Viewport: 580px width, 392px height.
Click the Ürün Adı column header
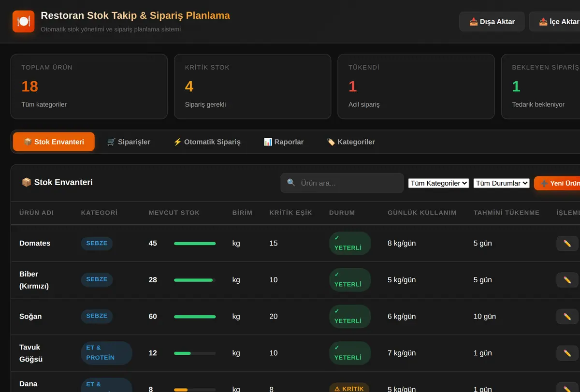(37, 213)
